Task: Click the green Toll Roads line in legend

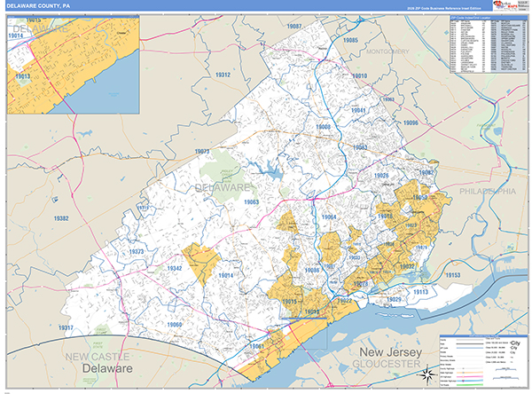Action: [470, 385]
